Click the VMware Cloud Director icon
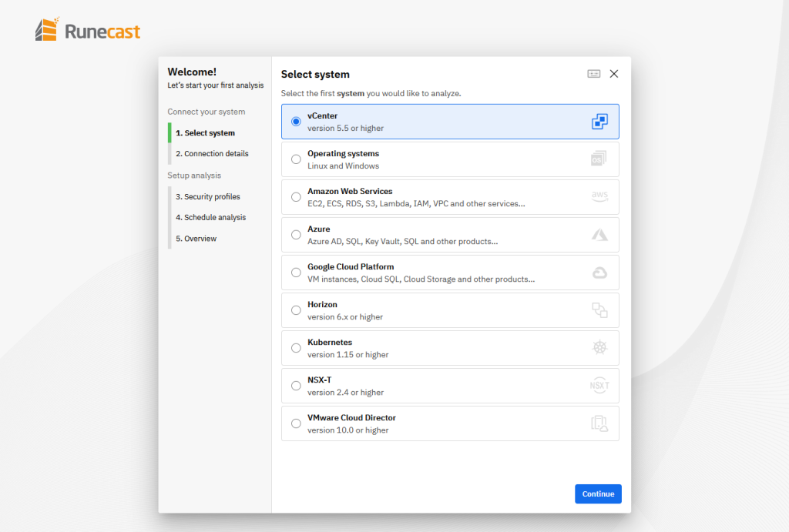Screen dimensions: 789x532 pyautogui.click(x=599, y=423)
